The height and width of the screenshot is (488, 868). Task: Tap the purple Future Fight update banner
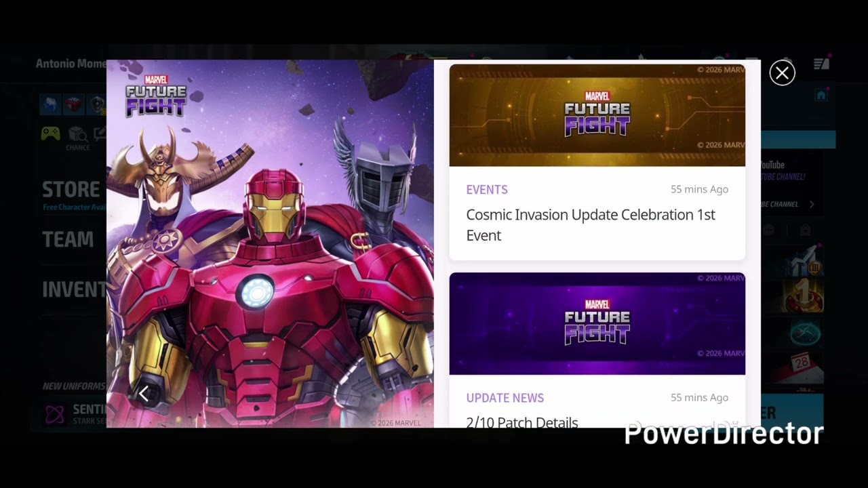pyautogui.click(x=597, y=324)
